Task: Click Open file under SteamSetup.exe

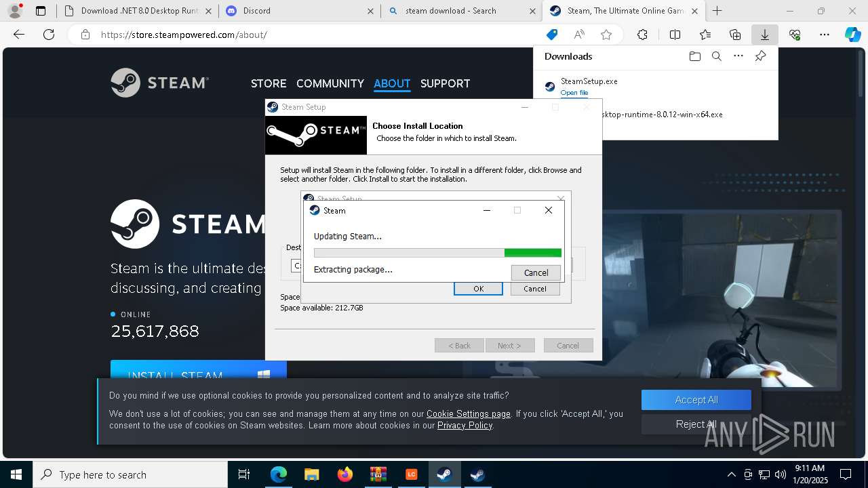Action: pos(574,93)
